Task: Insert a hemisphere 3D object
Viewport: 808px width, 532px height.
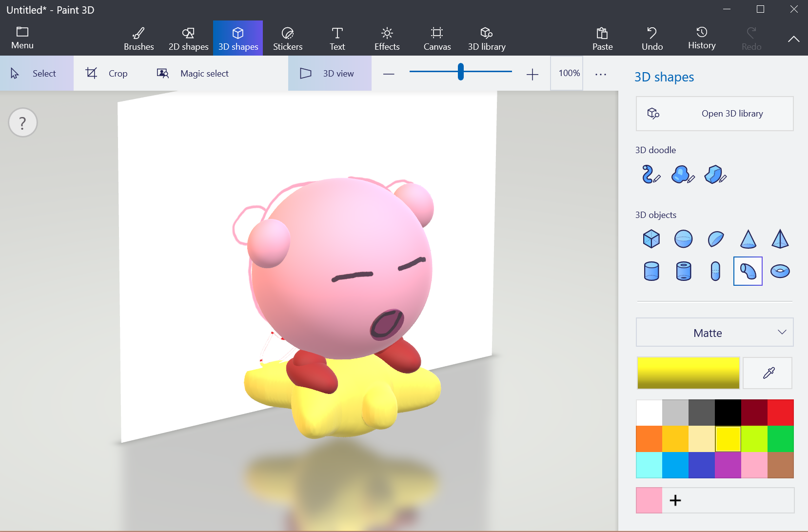Action: (x=716, y=239)
